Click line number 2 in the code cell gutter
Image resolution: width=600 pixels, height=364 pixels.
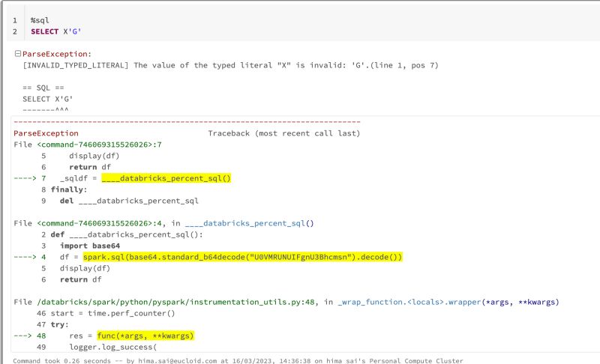tap(15, 31)
